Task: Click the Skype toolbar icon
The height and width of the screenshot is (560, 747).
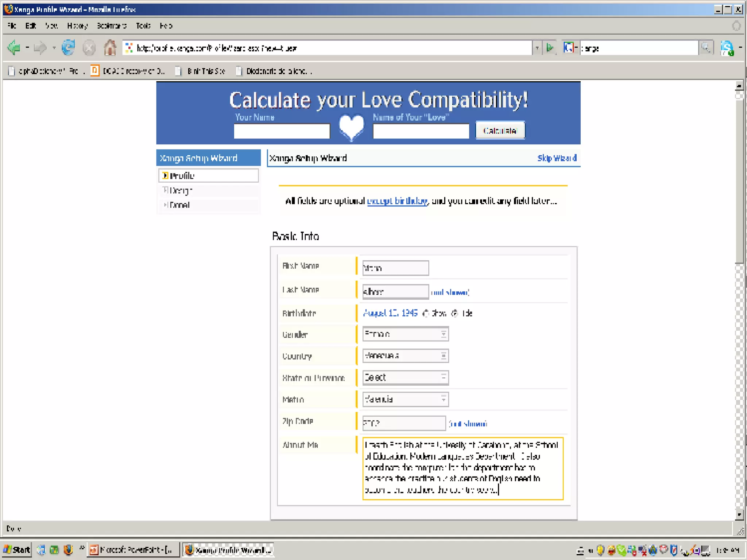Action: tap(727, 48)
